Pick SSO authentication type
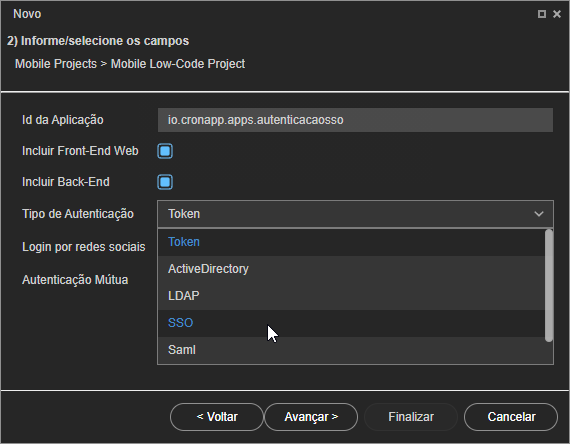 click(x=351, y=323)
